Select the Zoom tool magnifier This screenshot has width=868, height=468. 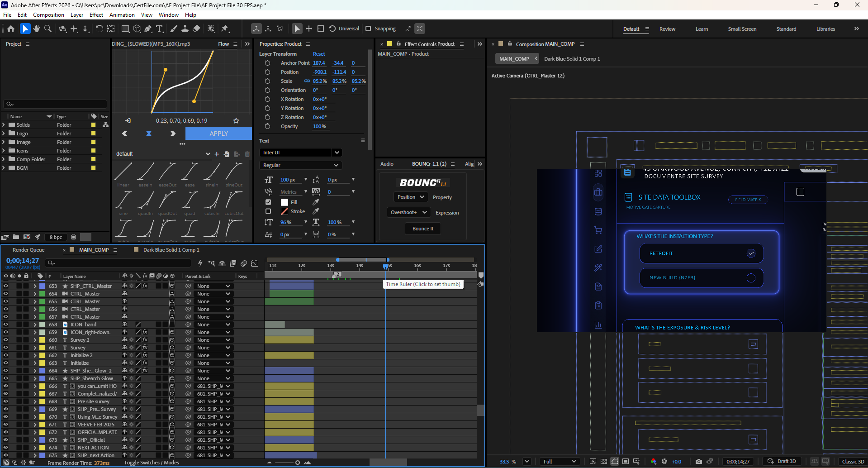pos(48,29)
